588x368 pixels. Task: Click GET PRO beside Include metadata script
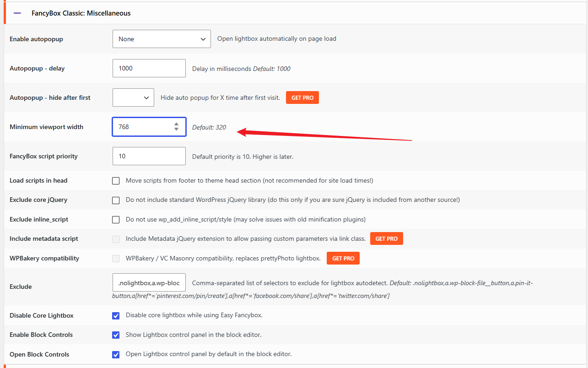tap(387, 239)
